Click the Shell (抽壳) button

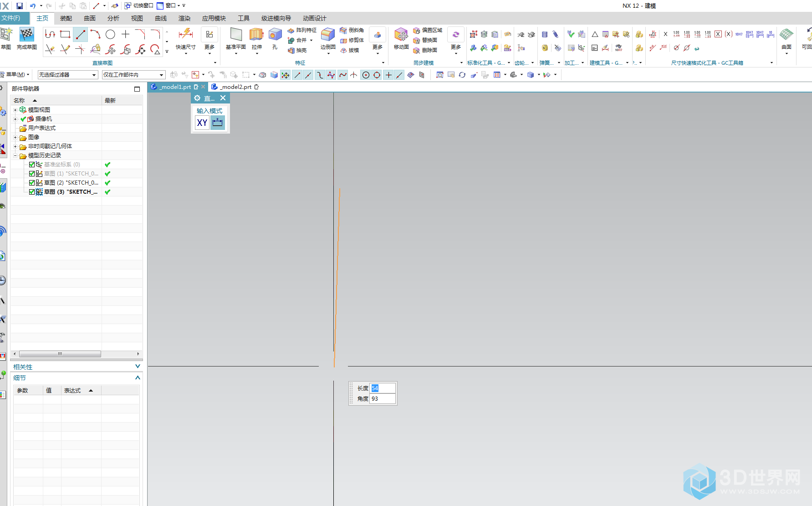[297, 50]
